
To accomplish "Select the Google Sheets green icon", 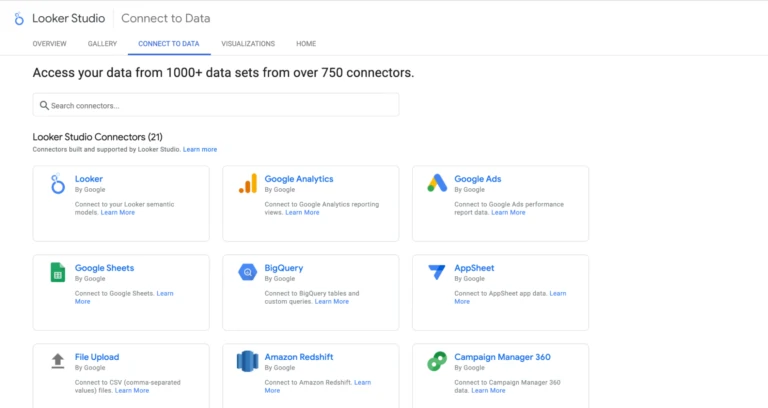I will pyautogui.click(x=57, y=272).
